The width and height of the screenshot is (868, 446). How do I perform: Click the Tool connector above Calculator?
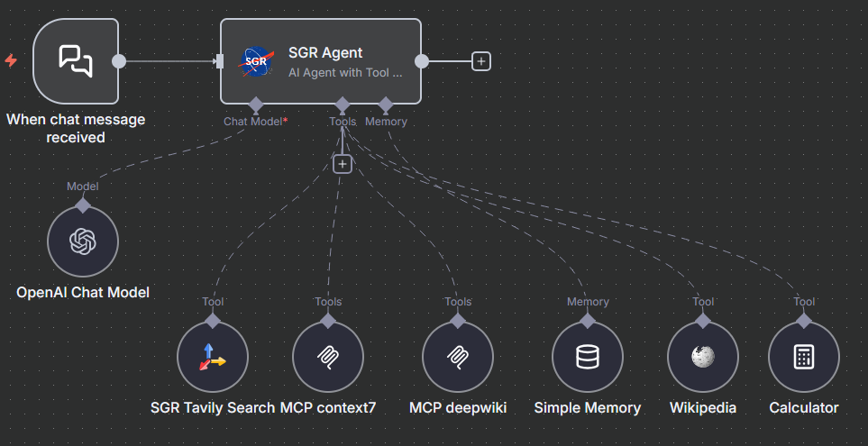[x=804, y=321]
